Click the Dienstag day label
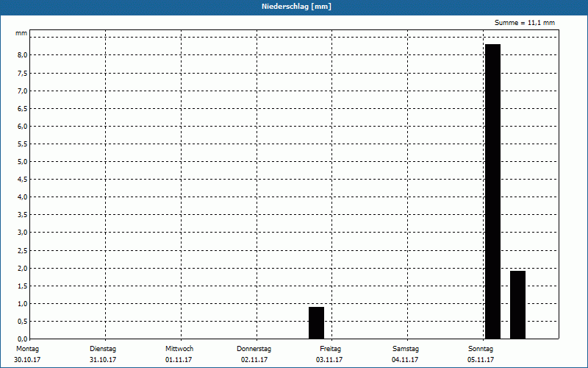The height and width of the screenshot is (368, 588). click(x=103, y=349)
